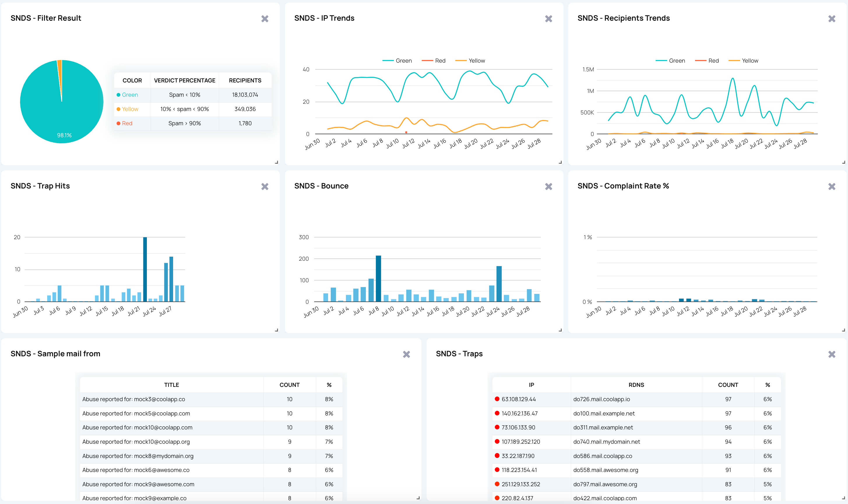Select row 'Abuse reported for: mock5@coolapp.com'

click(211, 413)
